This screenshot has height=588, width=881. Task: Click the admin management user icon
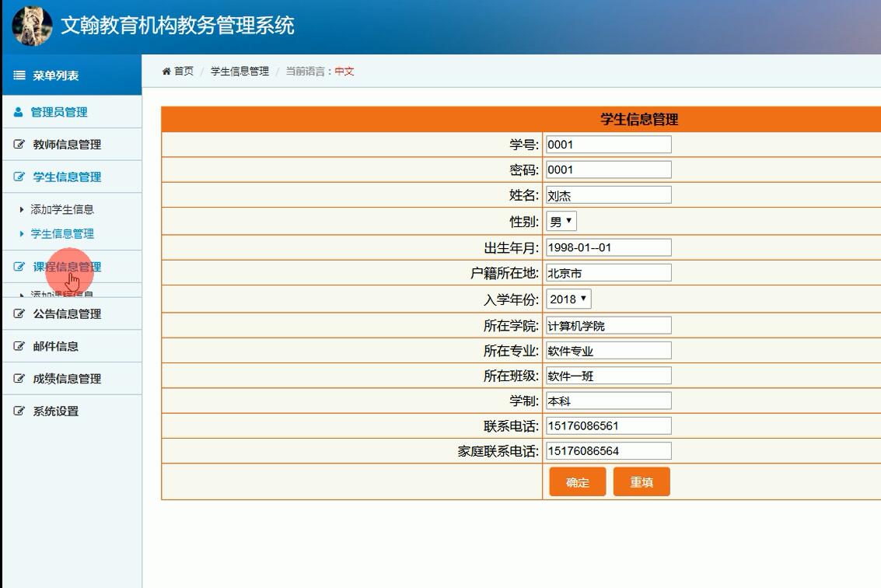(x=19, y=112)
